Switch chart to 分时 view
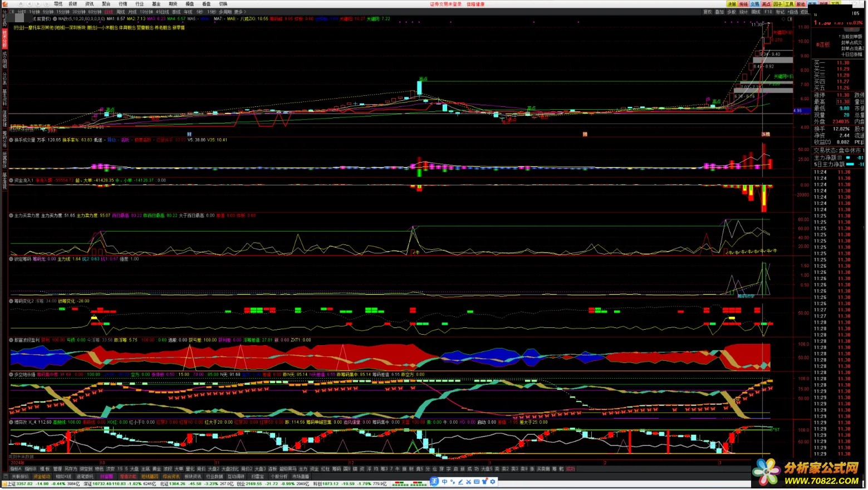 coord(22,12)
